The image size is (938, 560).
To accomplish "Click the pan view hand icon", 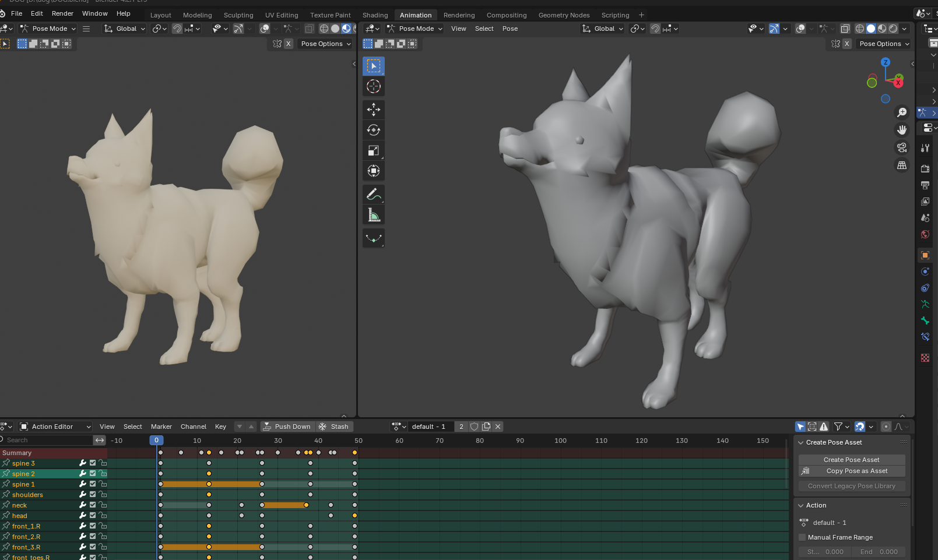I will tap(902, 130).
